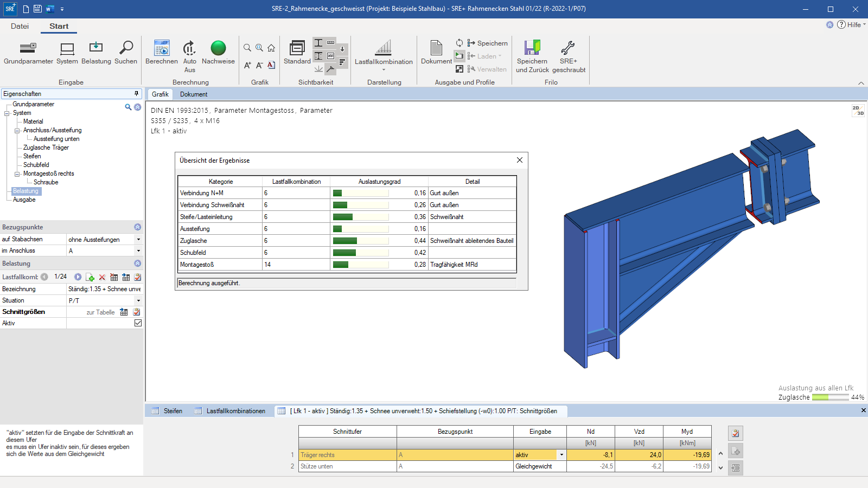Image resolution: width=868 pixels, height=488 pixels.
Task: Toggle the bars-list visibility icon
Action: (x=342, y=62)
